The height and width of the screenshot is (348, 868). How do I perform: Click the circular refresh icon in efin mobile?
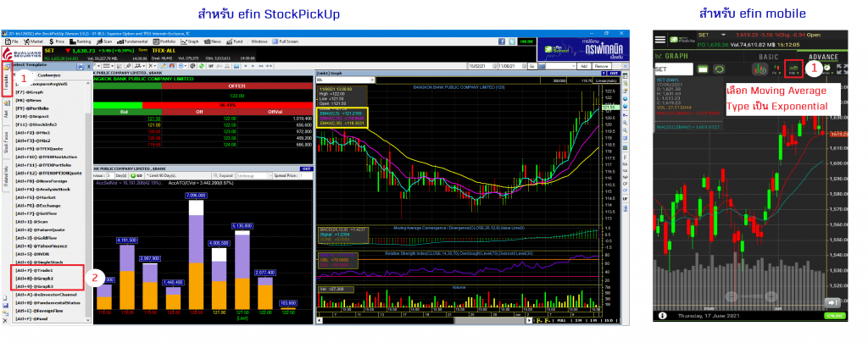(719, 69)
